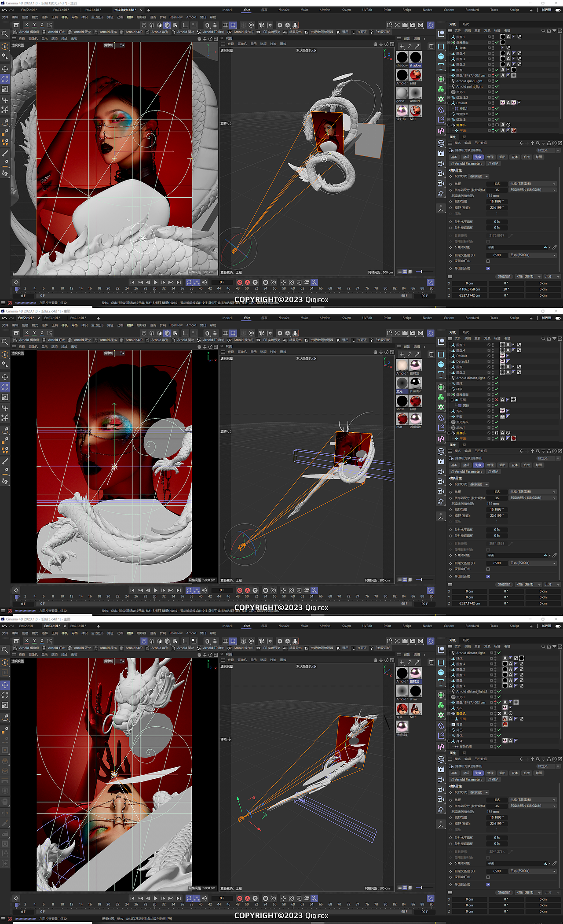563x924 pixels.
Task: Expand the 螺旋线.2 tree node in top window
Action: pyautogui.click(x=449, y=98)
